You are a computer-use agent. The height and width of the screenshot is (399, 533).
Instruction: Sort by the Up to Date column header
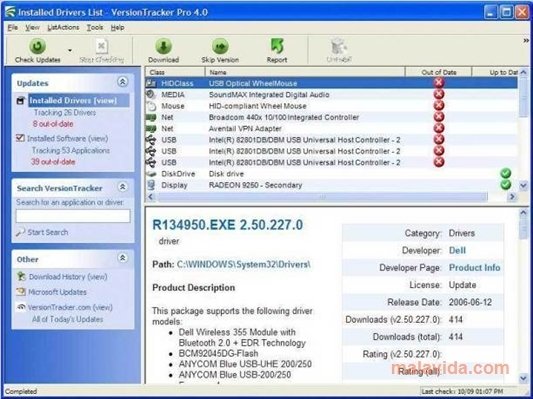tap(496, 72)
